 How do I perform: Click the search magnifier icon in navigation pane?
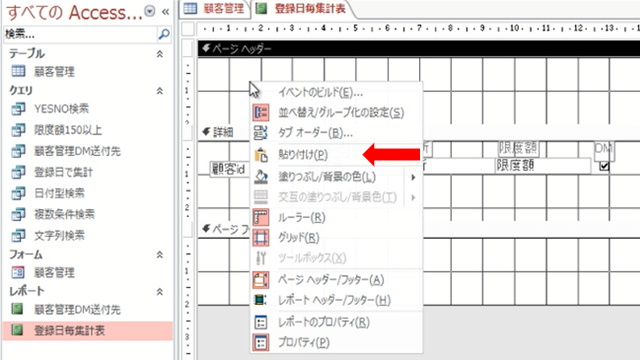click(164, 34)
